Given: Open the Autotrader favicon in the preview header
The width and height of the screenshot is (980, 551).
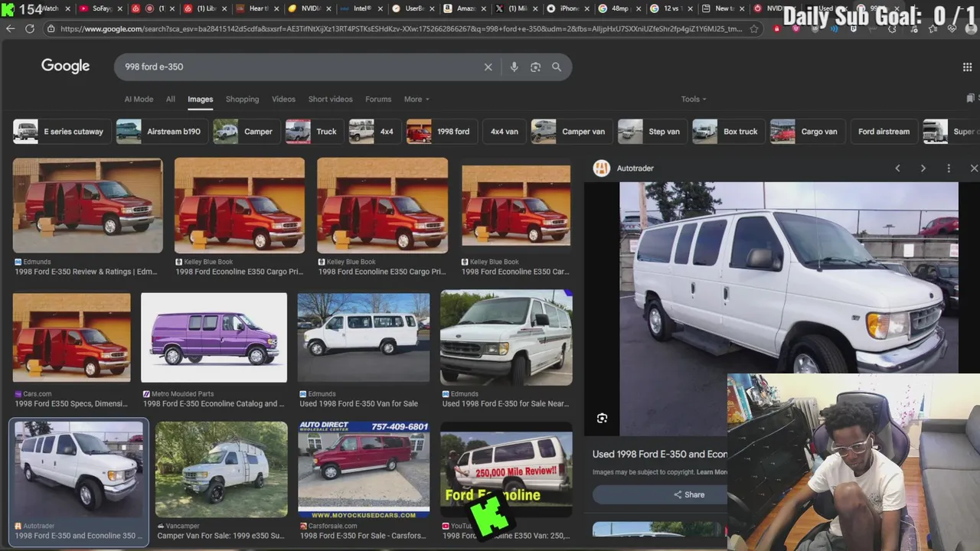Looking at the screenshot, I should [602, 168].
